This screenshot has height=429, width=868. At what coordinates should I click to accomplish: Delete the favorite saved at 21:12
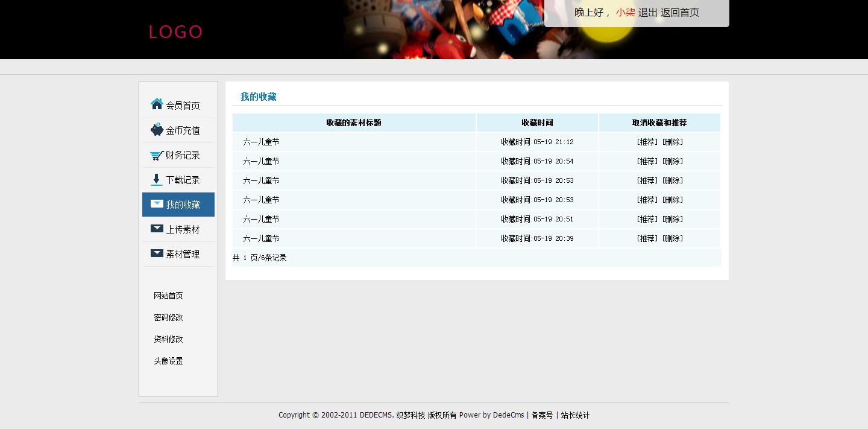[673, 142]
